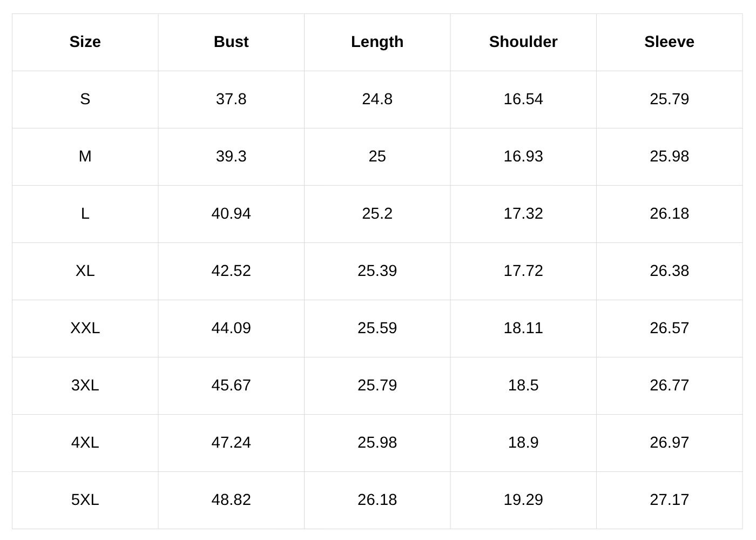Screen dimensions: 756x540
Task: Click the bust value 37.8
Action: tap(231, 99)
